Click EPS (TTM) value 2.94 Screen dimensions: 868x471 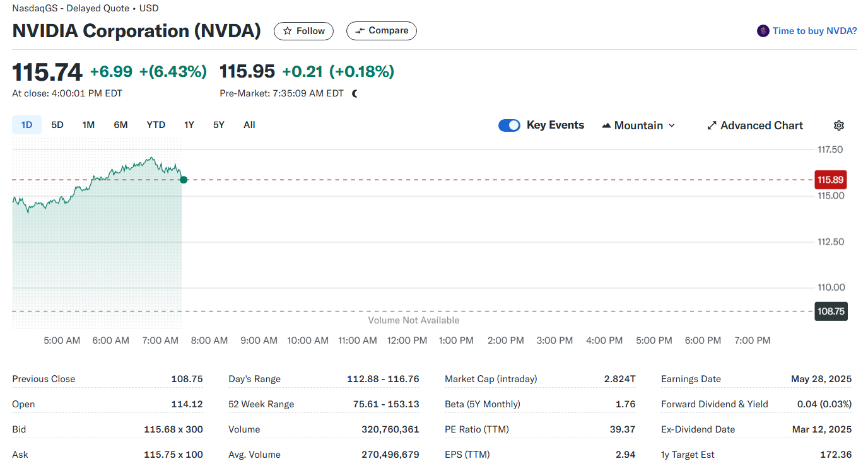point(626,455)
